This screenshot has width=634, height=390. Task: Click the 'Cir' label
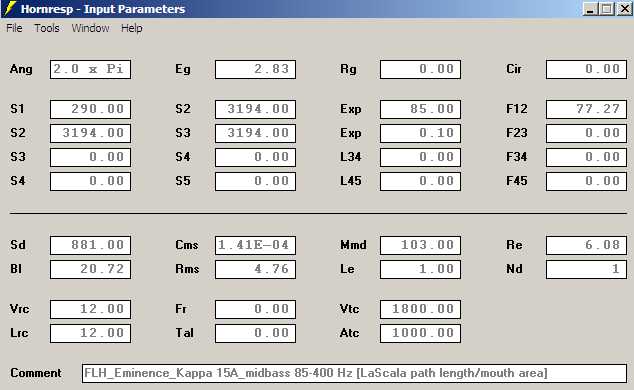pyautogui.click(x=514, y=69)
